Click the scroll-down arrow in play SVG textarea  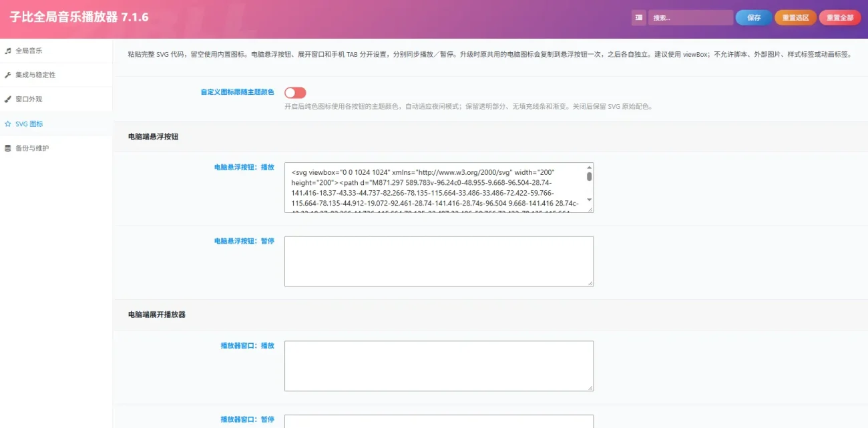(589, 200)
